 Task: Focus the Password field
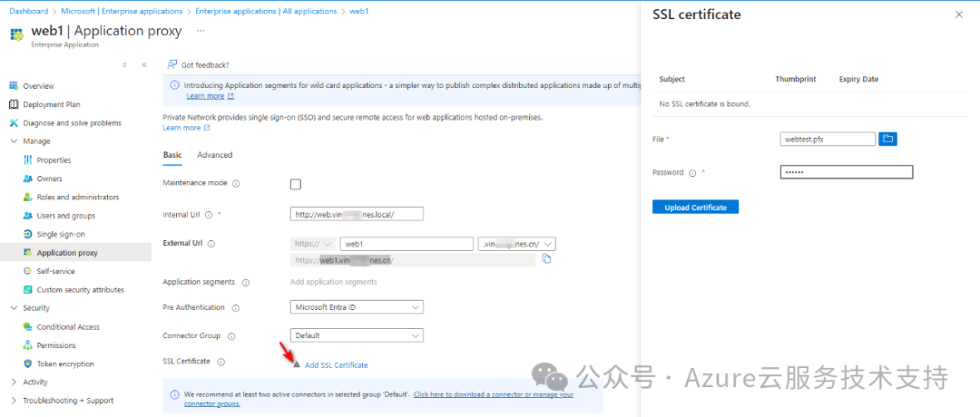(847, 172)
